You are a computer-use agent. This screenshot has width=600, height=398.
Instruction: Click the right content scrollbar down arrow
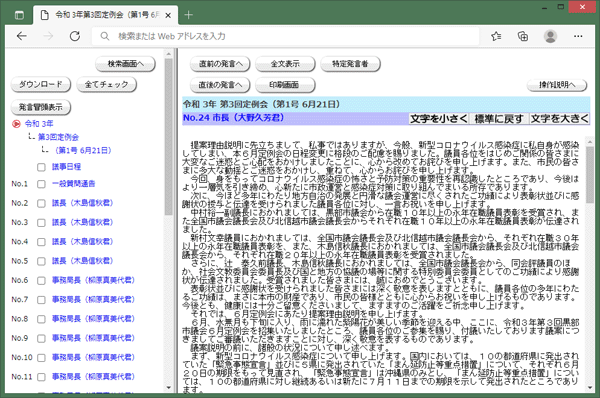click(x=590, y=388)
